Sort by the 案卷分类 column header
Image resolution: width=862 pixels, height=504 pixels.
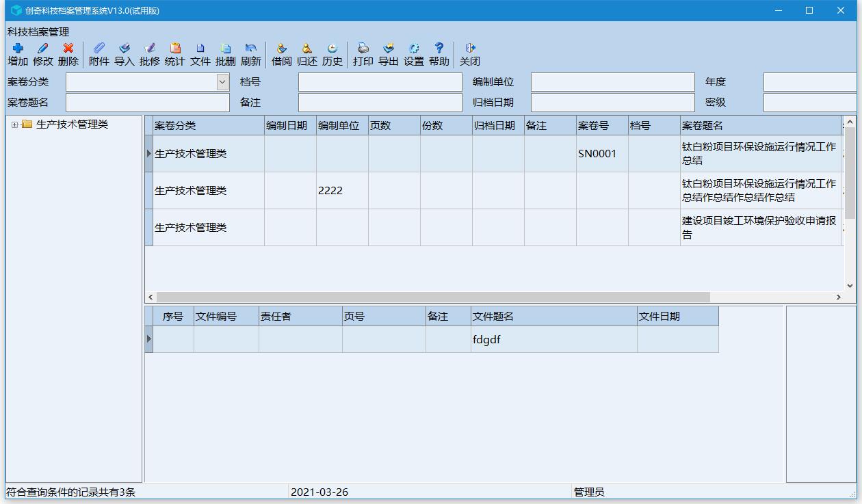click(209, 126)
